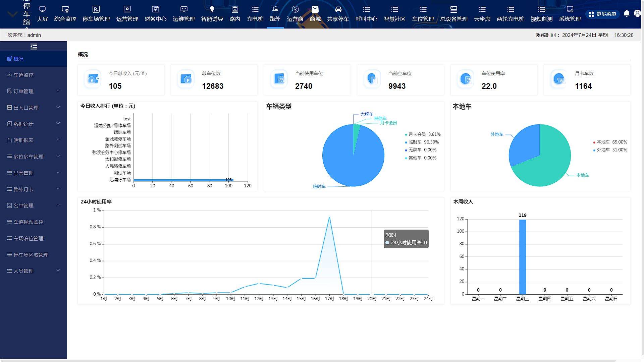Click the 17时 usage peak point
Image resolution: width=644 pixels, height=362 pixels.
pos(329,218)
